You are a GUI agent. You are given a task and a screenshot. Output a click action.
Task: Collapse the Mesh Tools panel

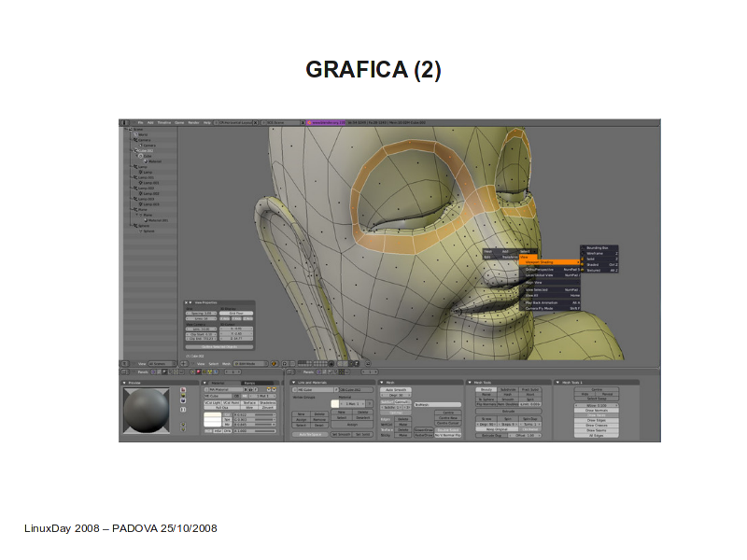(x=470, y=382)
